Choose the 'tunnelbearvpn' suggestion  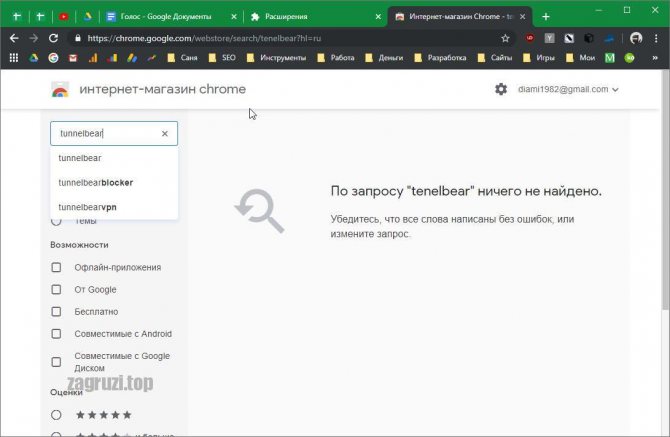[114, 207]
